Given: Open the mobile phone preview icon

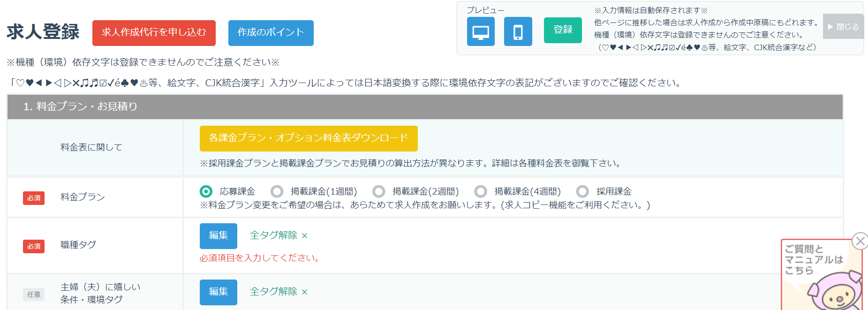Looking at the screenshot, I should point(518,31).
